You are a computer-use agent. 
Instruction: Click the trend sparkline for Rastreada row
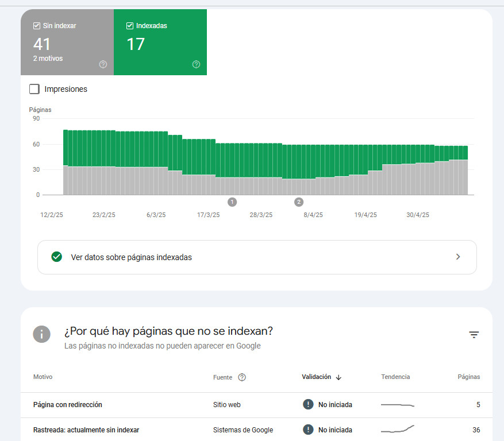(397, 430)
